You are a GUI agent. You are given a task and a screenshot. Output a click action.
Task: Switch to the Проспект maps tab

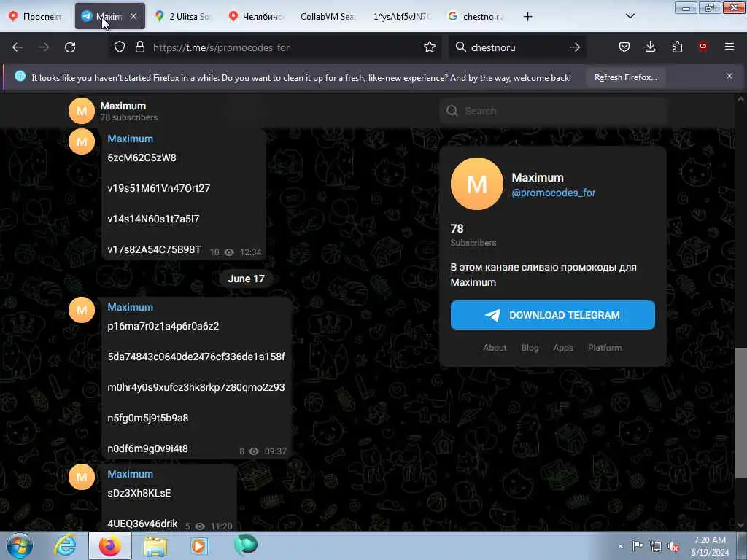click(x=36, y=17)
